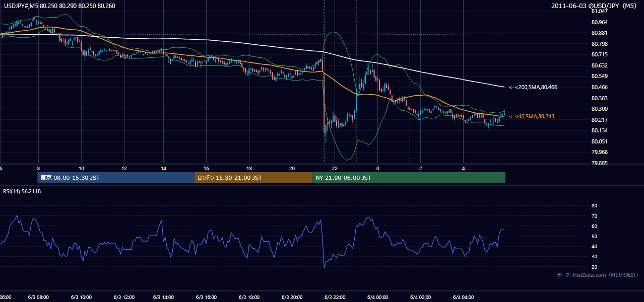This screenshot has width=644, height=302.
Task: Click price axis label 80.715
Action: (599, 54)
